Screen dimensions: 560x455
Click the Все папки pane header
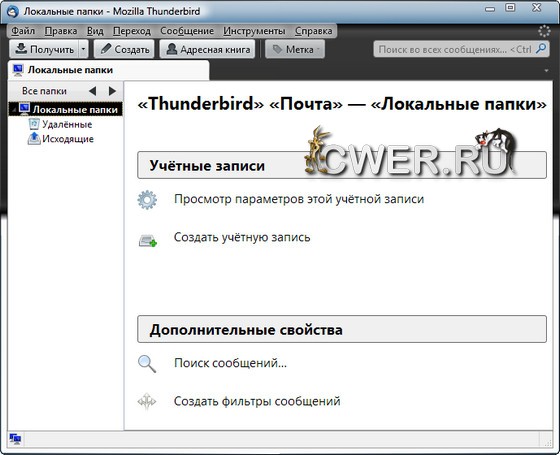point(44,91)
